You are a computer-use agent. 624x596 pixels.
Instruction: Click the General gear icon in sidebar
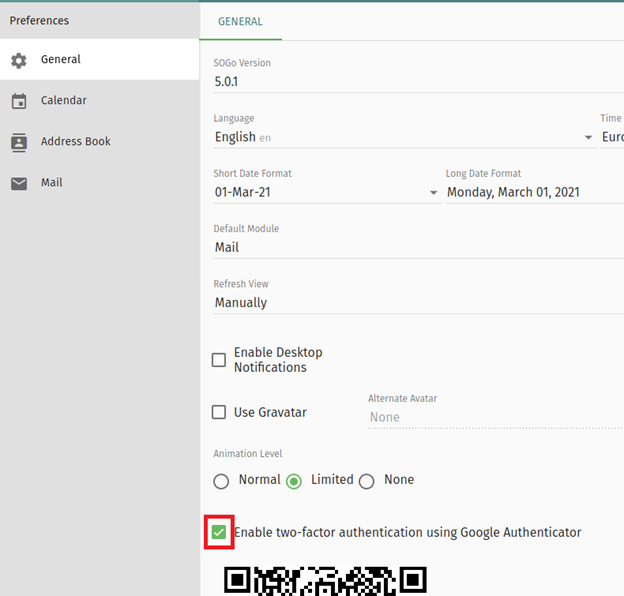(19, 60)
